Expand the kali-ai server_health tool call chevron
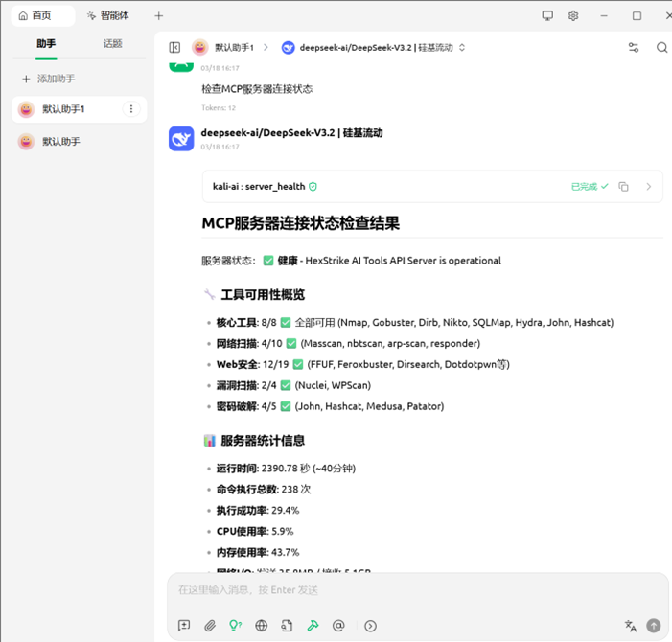The width and height of the screenshot is (672, 642). pyautogui.click(x=648, y=186)
